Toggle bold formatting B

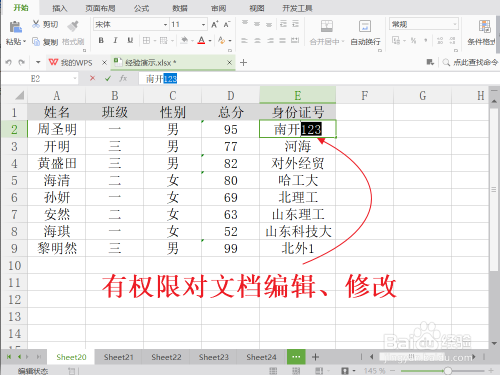[101, 41]
